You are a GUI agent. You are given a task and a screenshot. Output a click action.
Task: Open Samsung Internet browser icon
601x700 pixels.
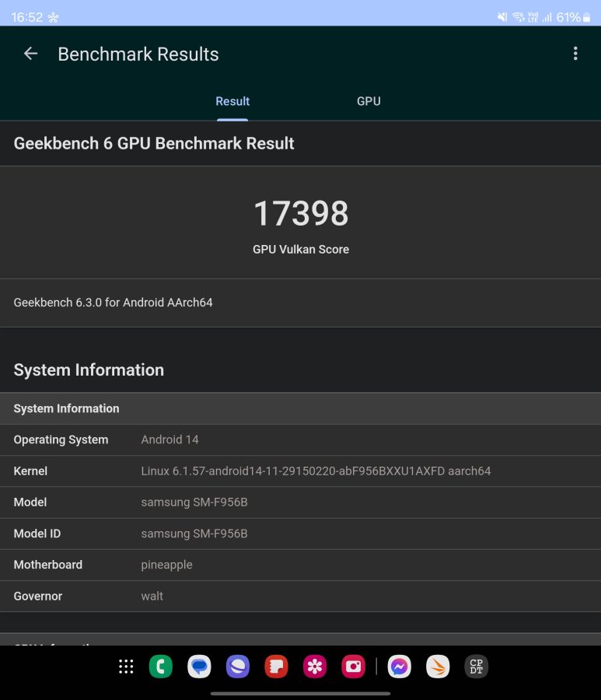coord(237,667)
